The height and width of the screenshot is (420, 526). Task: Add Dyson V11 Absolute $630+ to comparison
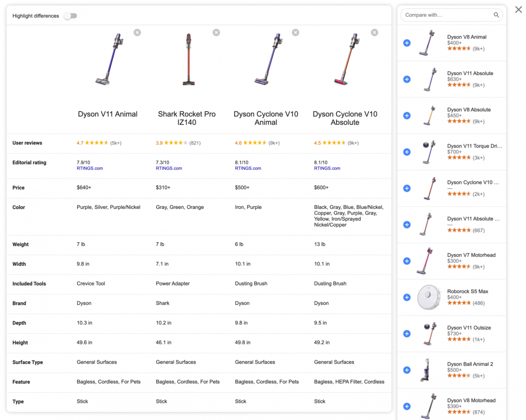[407, 80]
